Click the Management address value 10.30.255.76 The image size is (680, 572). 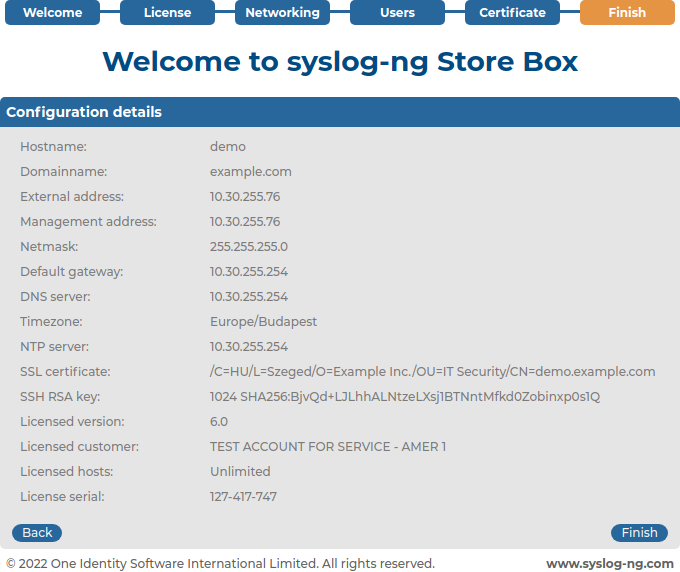click(245, 222)
